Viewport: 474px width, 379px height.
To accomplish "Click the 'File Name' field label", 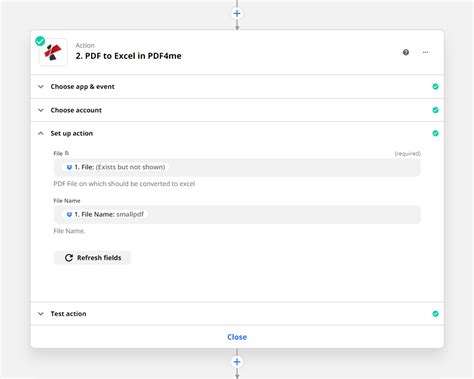I will 67,201.
